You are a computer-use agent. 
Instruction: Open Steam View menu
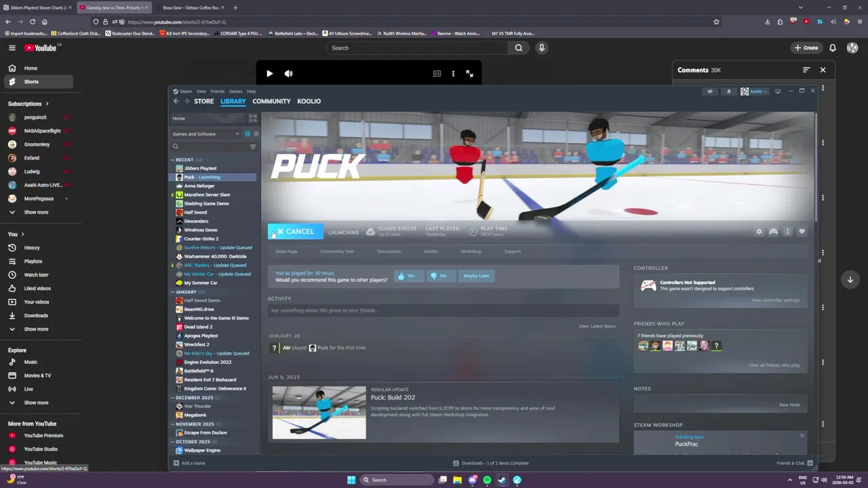pyautogui.click(x=201, y=91)
